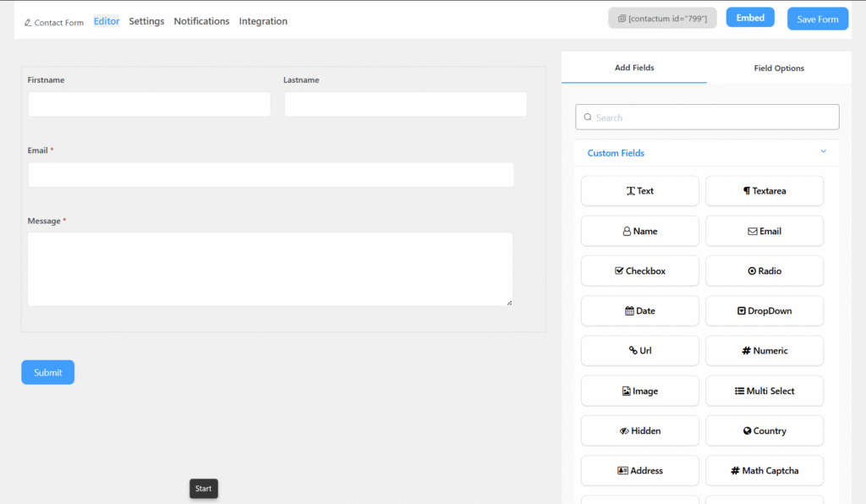Add a Checkbox field
This screenshot has width=866, height=504.
[639, 271]
